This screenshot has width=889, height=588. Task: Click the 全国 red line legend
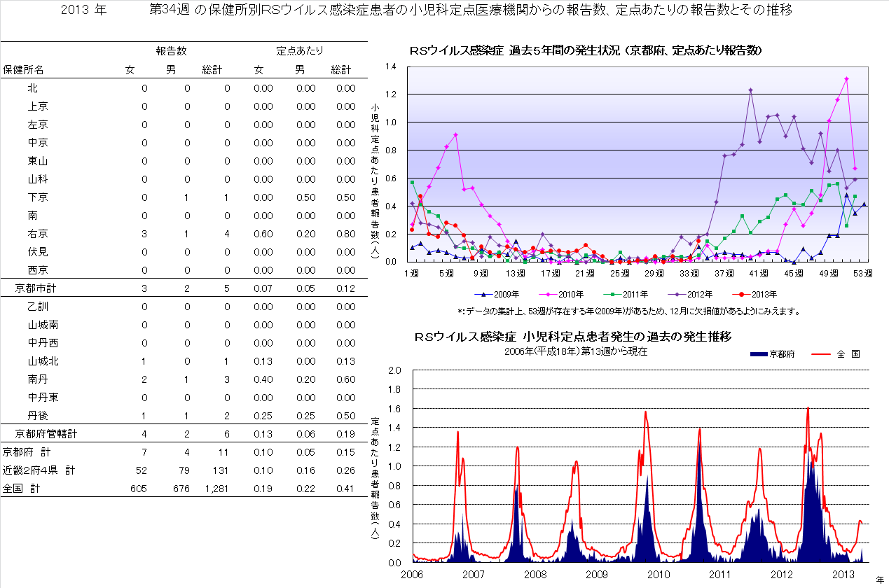[x=822, y=354]
